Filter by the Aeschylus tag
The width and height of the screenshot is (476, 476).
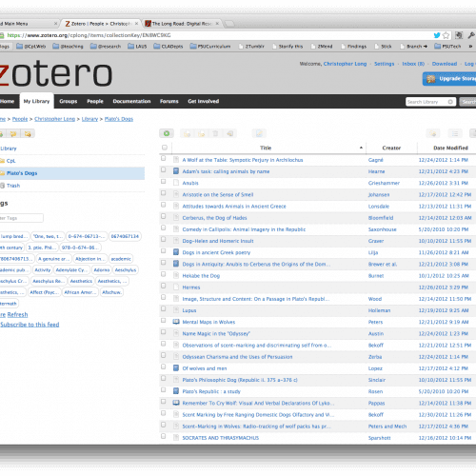click(x=126, y=269)
